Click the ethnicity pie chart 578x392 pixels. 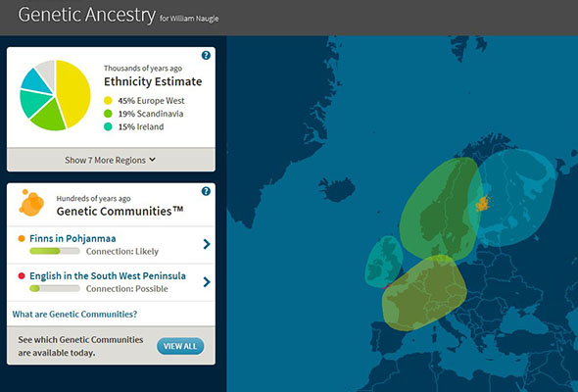pos(55,95)
